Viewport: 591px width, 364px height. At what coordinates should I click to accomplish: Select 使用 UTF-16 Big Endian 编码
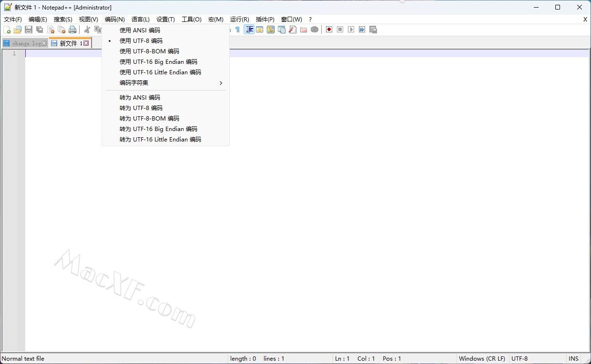click(165, 62)
